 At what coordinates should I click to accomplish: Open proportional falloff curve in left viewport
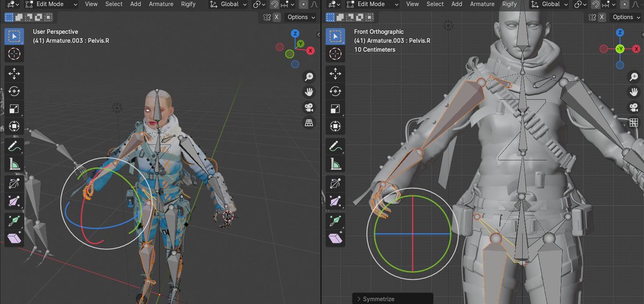point(315,4)
